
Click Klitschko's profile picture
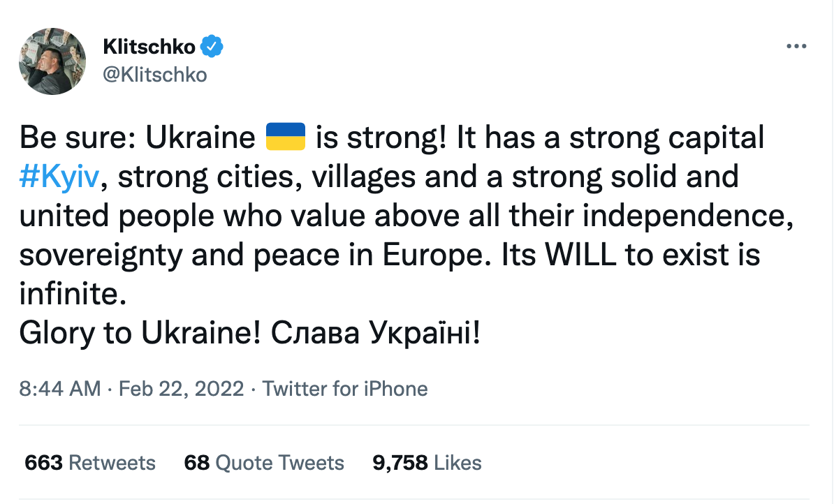point(52,61)
